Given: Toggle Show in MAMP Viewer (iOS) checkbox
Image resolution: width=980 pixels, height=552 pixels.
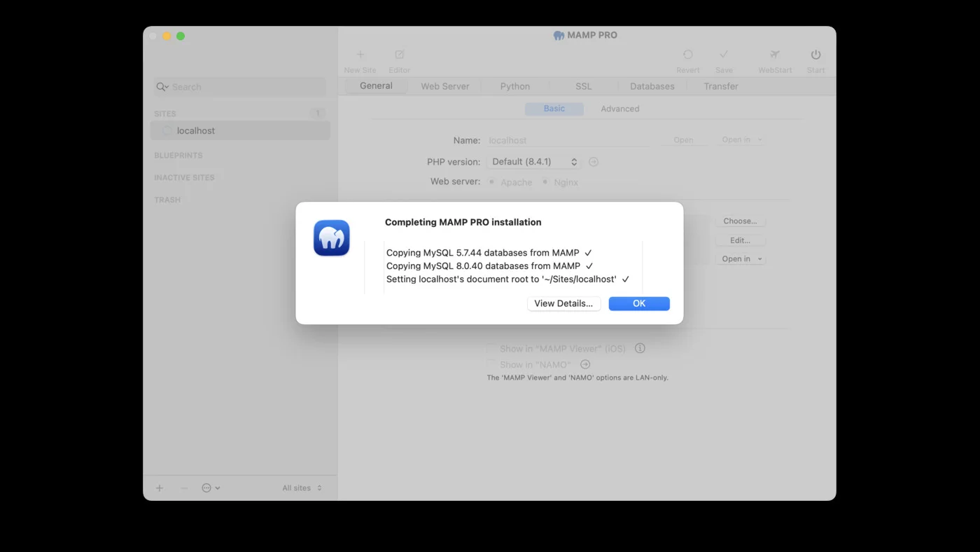Looking at the screenshot, I should coord(491,348).
